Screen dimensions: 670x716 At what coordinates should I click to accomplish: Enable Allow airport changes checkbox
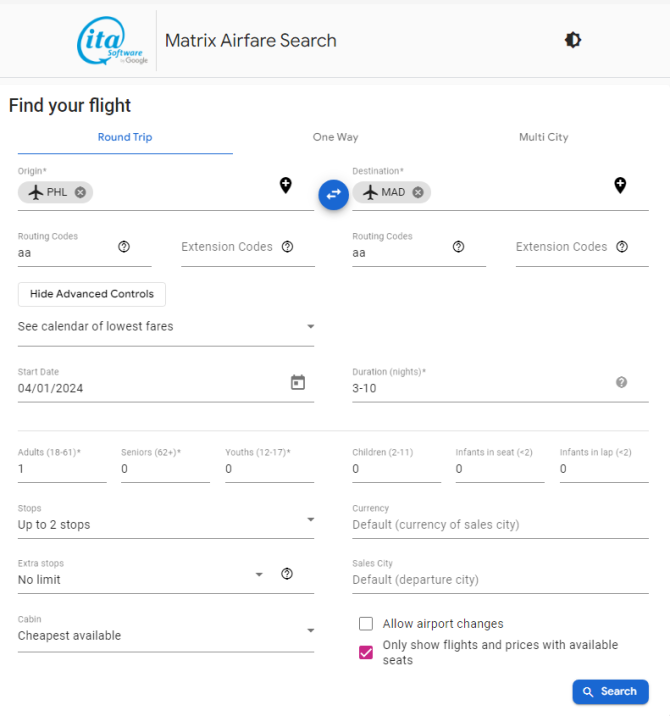(366, 624)
